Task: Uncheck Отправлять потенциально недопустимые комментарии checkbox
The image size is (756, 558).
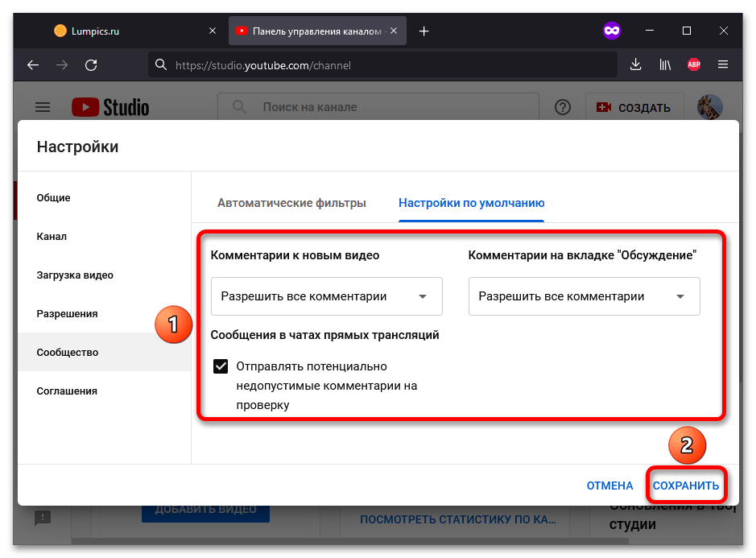Action: tap(221, 366)
